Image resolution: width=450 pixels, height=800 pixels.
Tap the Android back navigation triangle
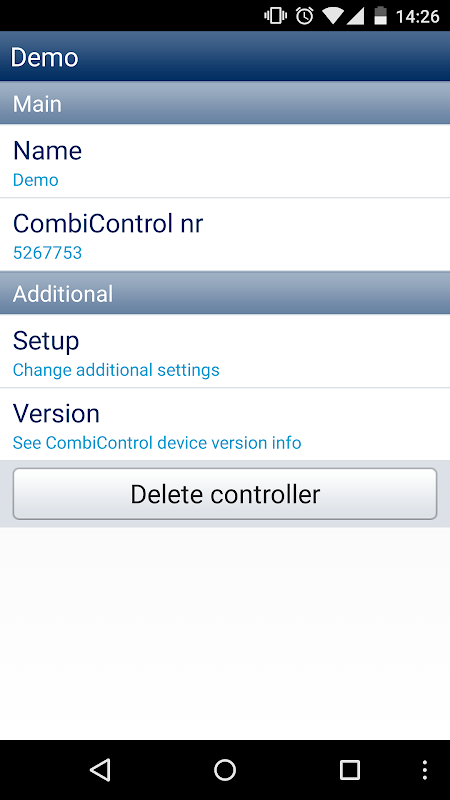tap(100, 769)
